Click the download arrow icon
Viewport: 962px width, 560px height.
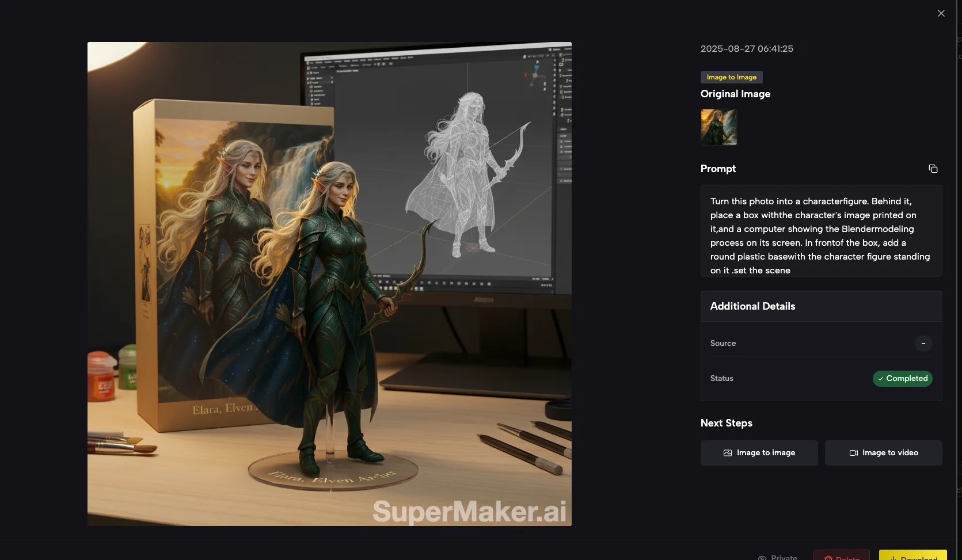coord(893,558)
